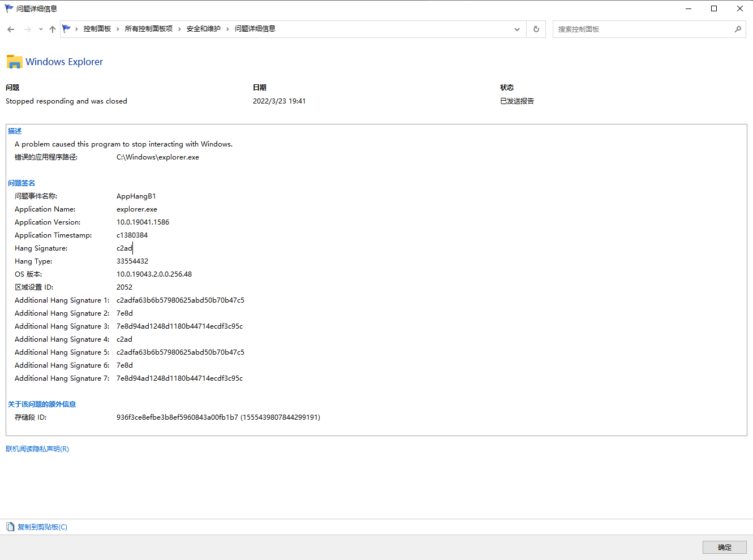Expand the chevron after 安全和维护
Viewport: 753px width, 560px height.
[x=228, y=29]
